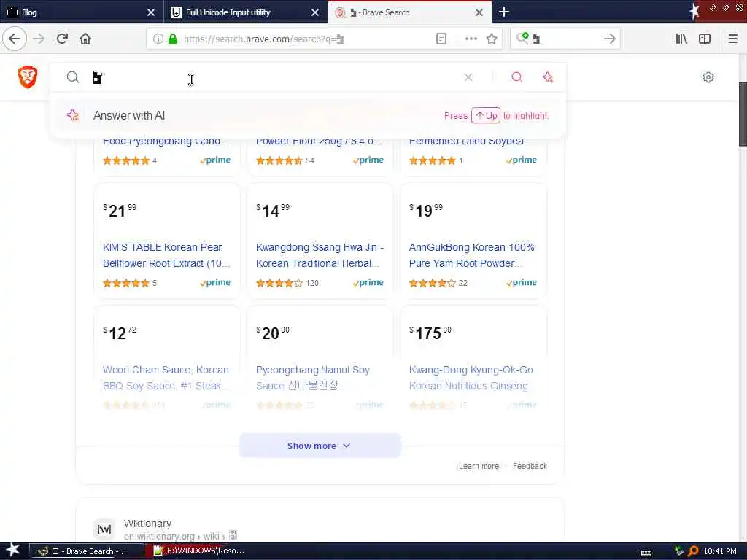Viewport: 747px width, 560px height.
Task: Open the Firefox hamburger menu
Action: tap(733, 39)
